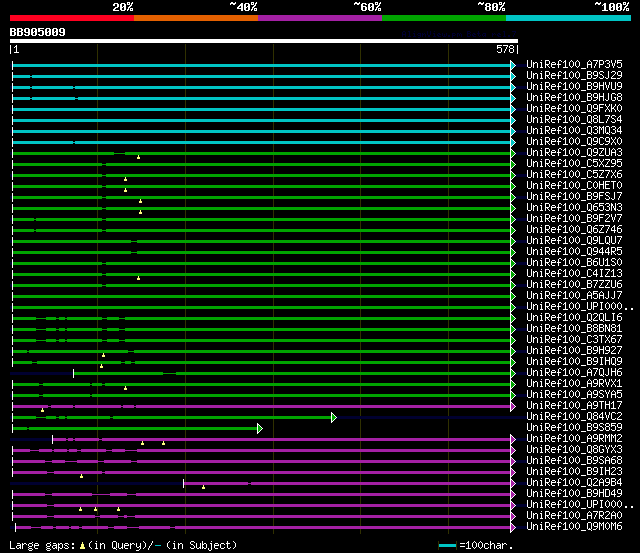Select the UniRef100_Q9ZUA3 label

point(574,153)
